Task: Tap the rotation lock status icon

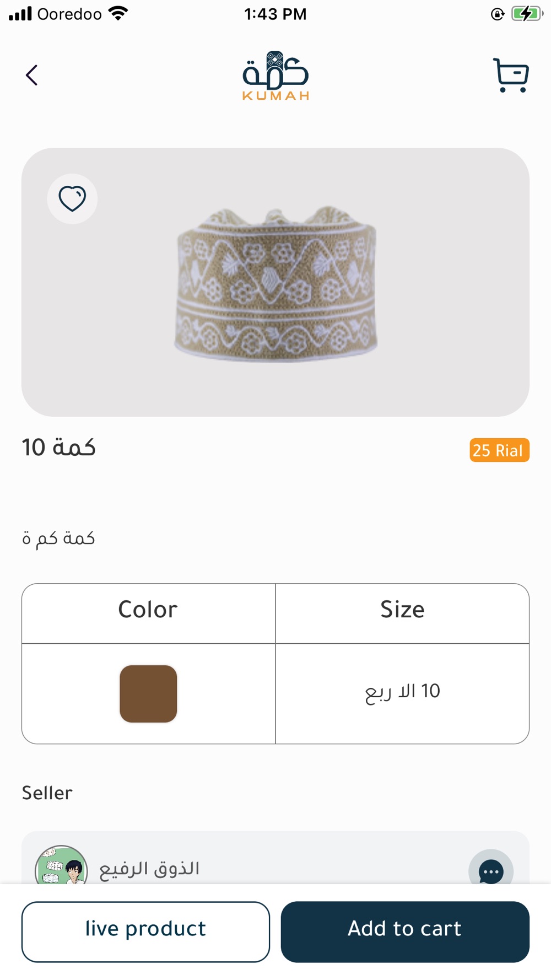Action: point(498,14)
